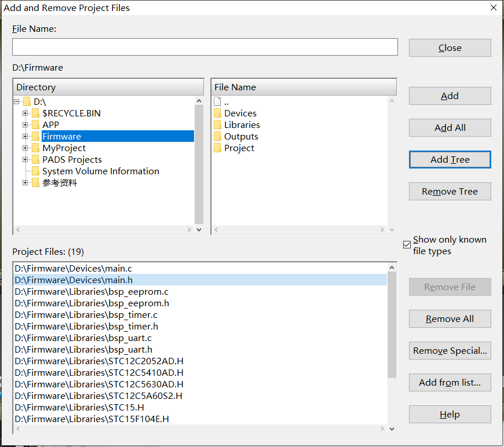Click the Devices folder icon
The width and height of the screenshot is (504, 447).
(218, 113)
